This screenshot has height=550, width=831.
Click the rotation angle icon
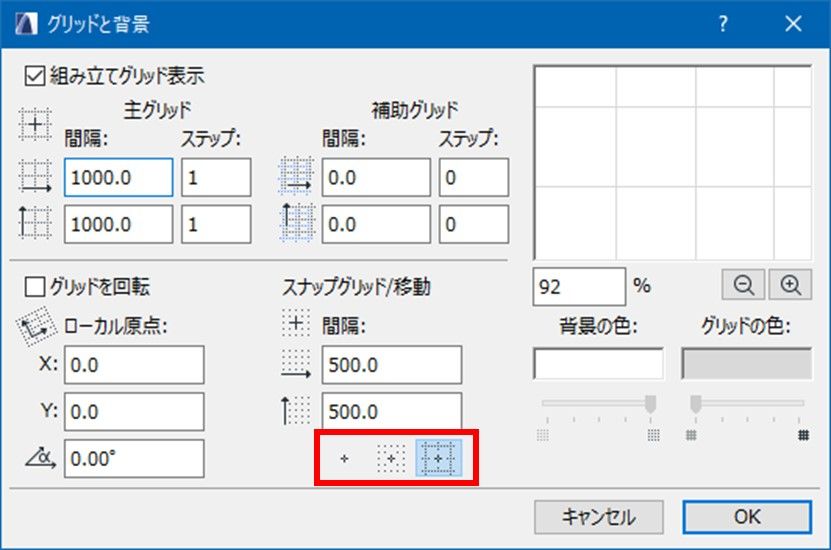tap(40, 458)
